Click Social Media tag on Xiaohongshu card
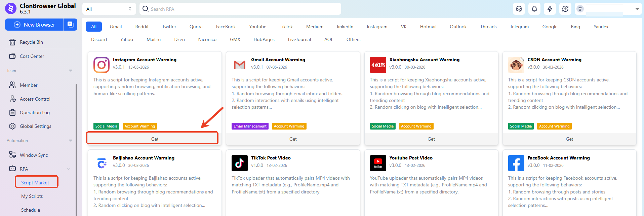This screenshot has width=644, height=216. click(383, 126)
